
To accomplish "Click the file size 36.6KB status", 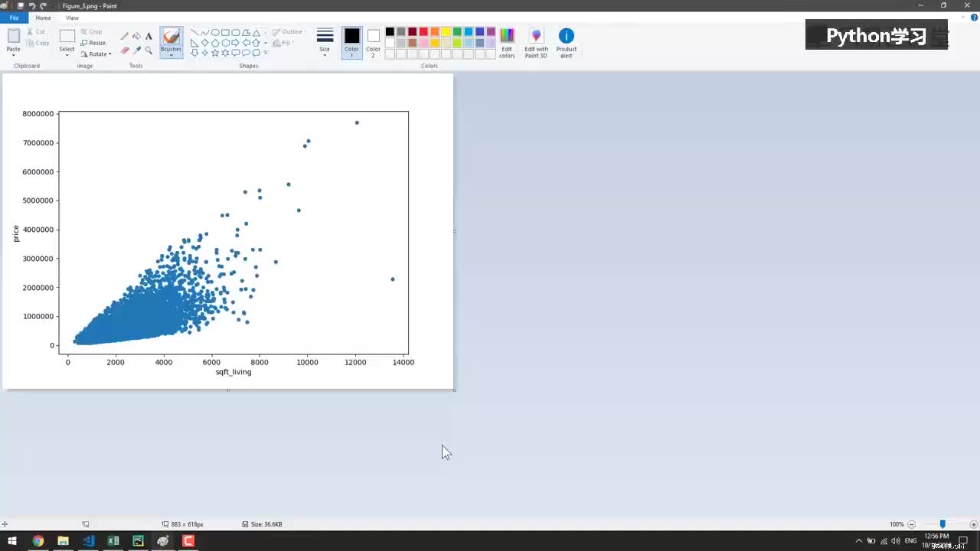I will click(x=262, y=524).
